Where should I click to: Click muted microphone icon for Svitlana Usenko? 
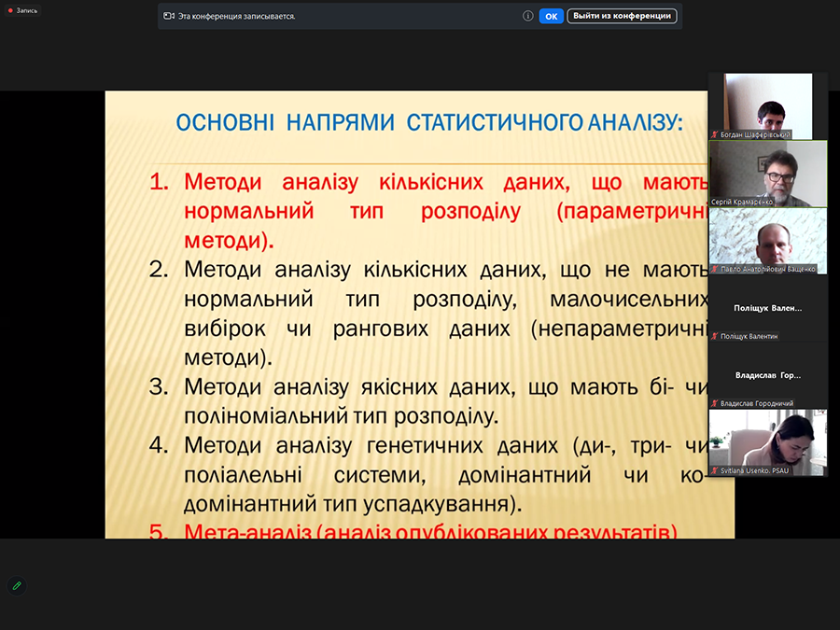pyautogui.click(x=715, y=470)
